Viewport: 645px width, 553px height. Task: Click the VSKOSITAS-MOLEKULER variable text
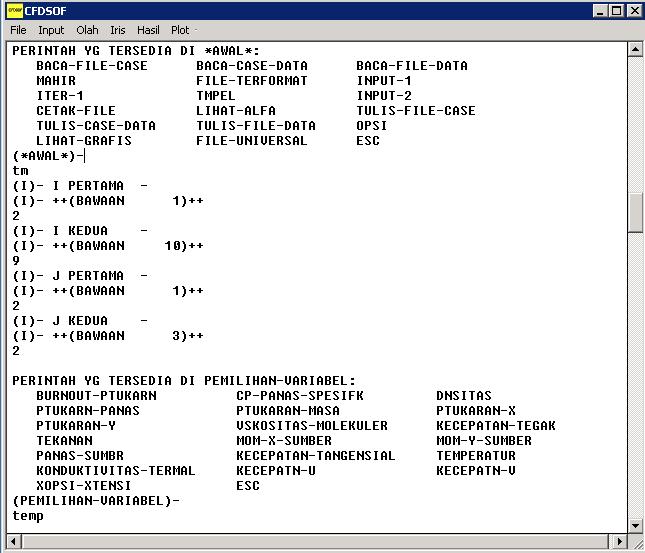[312, 426]
